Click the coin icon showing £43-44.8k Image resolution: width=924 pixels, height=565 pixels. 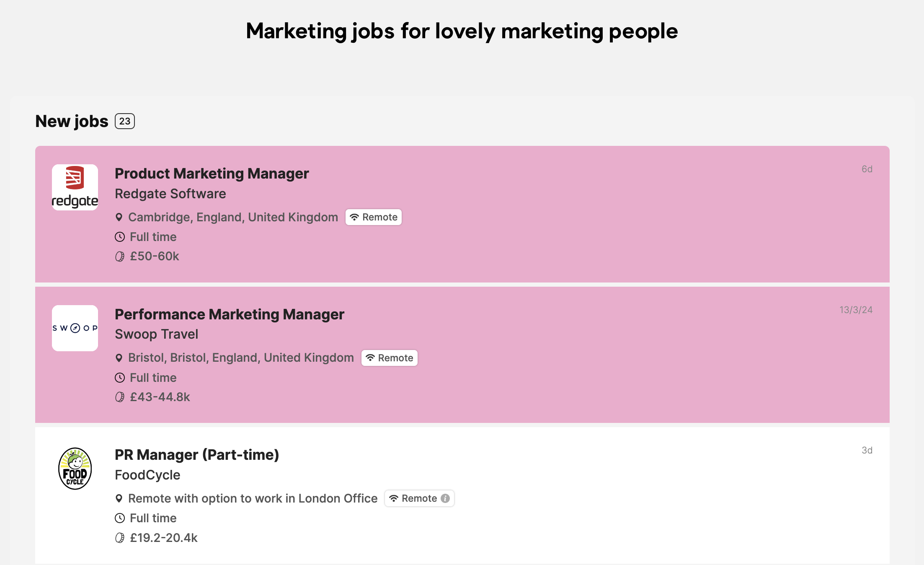click(119, 397)
